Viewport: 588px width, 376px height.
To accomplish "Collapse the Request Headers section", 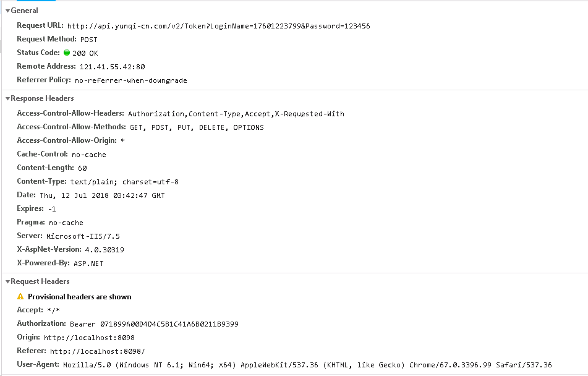I will coord(7,281).
